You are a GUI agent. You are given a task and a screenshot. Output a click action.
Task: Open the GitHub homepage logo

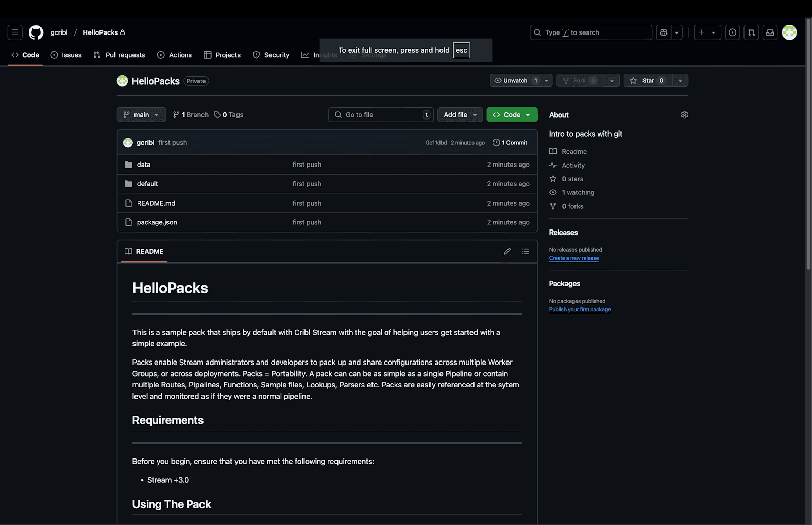(36, 32)
